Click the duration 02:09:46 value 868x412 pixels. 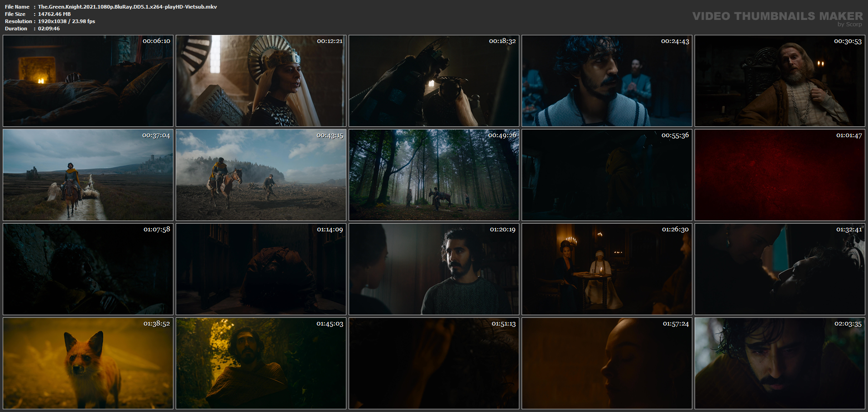pos(49,29)
